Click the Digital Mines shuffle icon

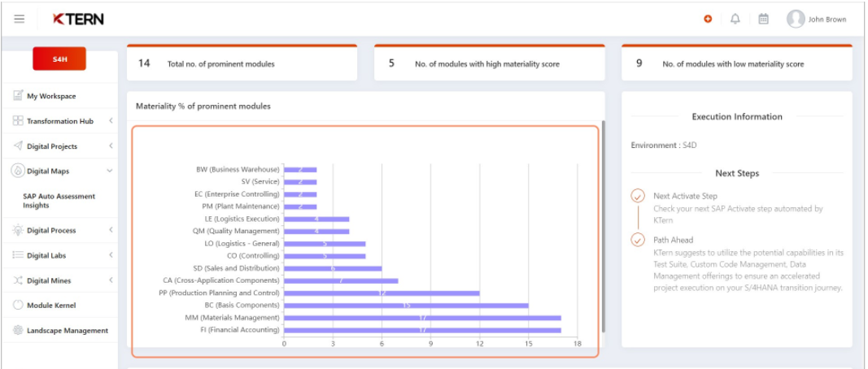click(18, 280)
